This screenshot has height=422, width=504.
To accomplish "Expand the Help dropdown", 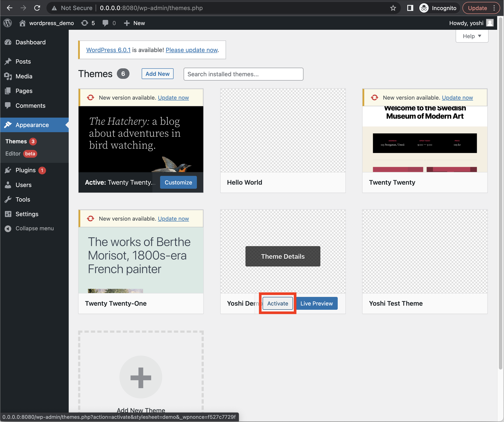I will [472, 36].
